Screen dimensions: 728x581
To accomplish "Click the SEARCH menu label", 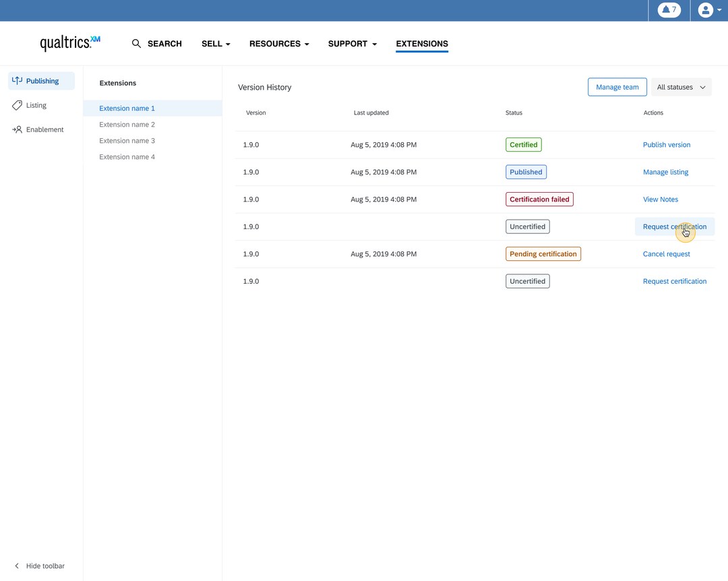I will (x=164, y=44).
